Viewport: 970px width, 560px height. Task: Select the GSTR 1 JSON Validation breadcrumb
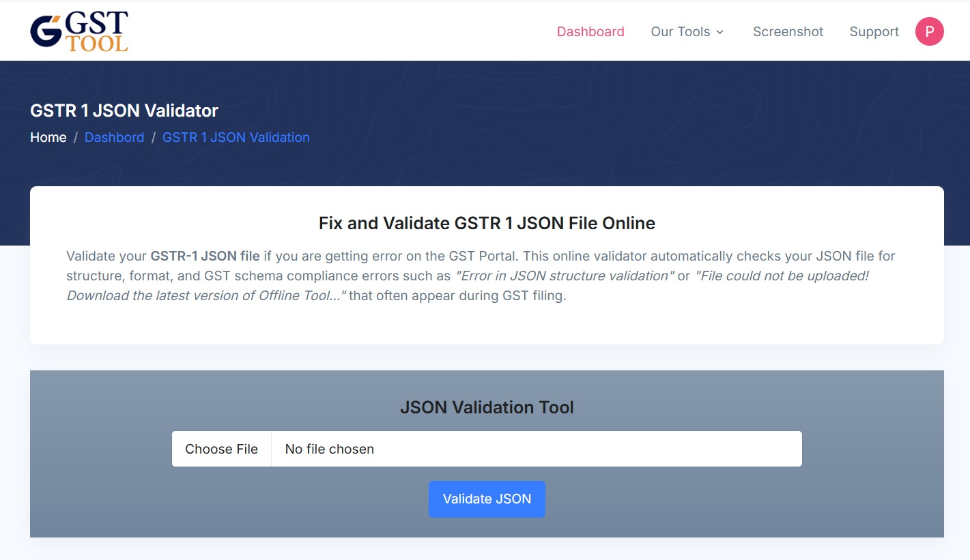tap(236, 137)
